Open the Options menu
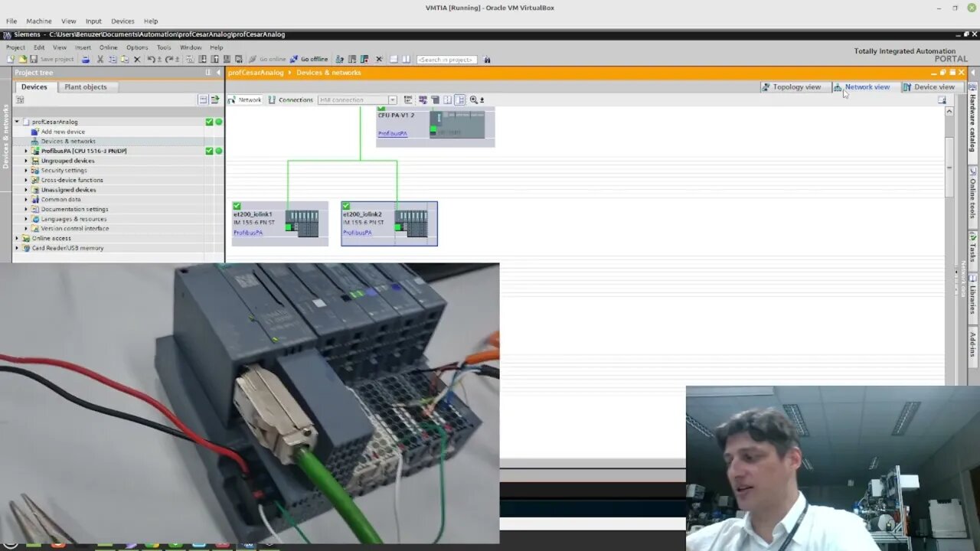This screenshot has height=551, width=980. tap(137, 47)
